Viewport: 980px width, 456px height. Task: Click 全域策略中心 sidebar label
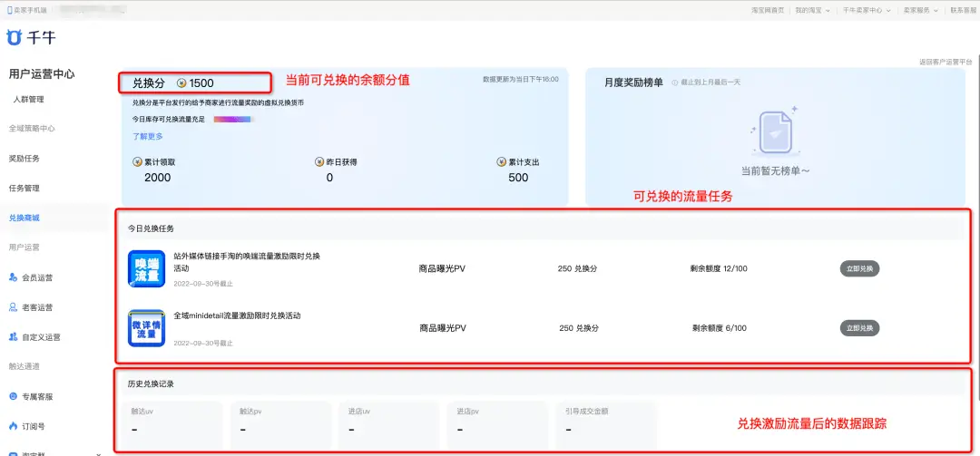[32, 129]
